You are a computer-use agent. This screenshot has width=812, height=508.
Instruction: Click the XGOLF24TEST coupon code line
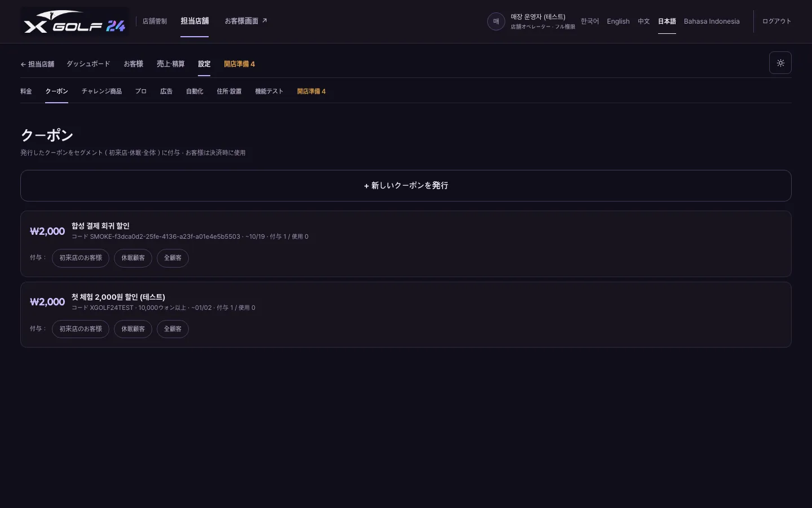(x=164, y=308)
